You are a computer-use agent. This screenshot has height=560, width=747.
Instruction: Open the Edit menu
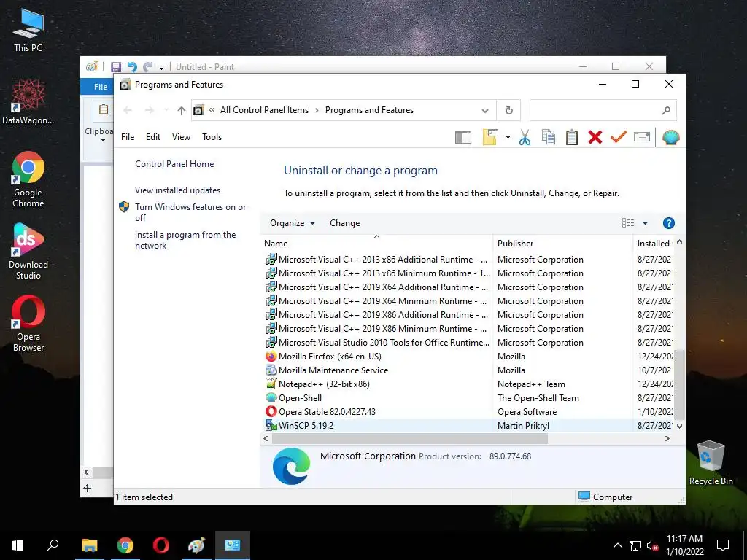[x=153, y=137]
